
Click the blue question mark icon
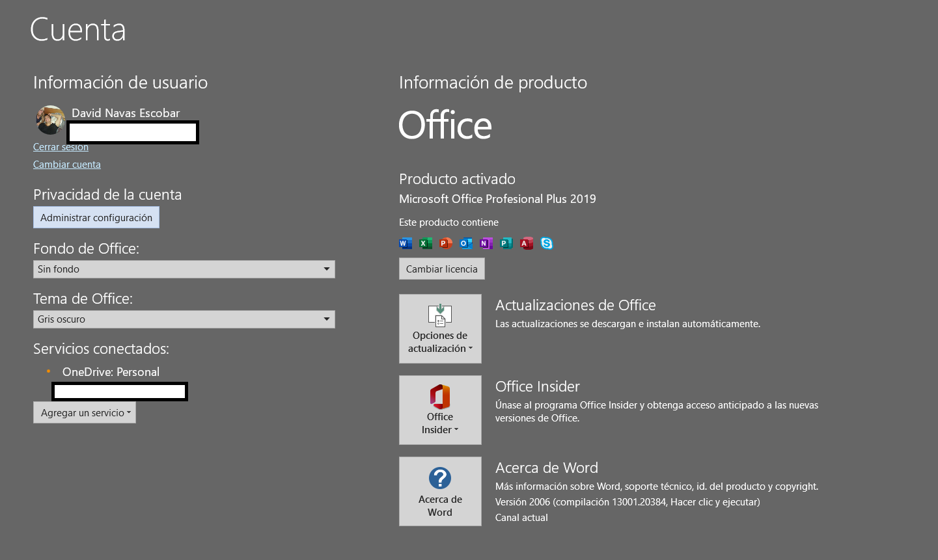(x=440, y=478)
